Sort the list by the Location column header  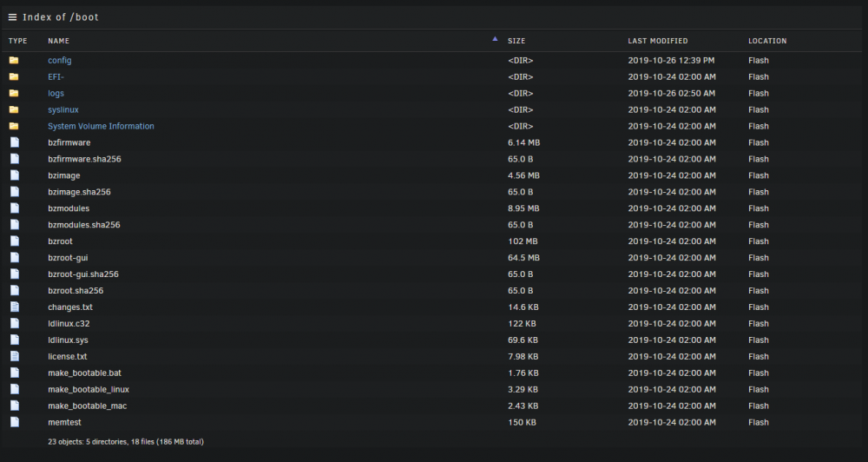pyautogui.click(x=767, y=41)
